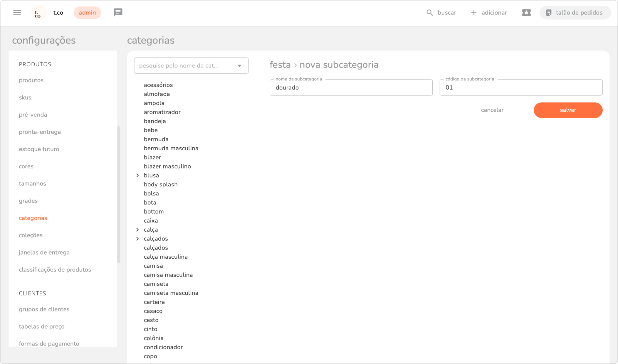Viewport: 618px width, 364px height.
Task: Open the category search dropdown arrow
Action: pyautogui.click(x=239, y=65)
